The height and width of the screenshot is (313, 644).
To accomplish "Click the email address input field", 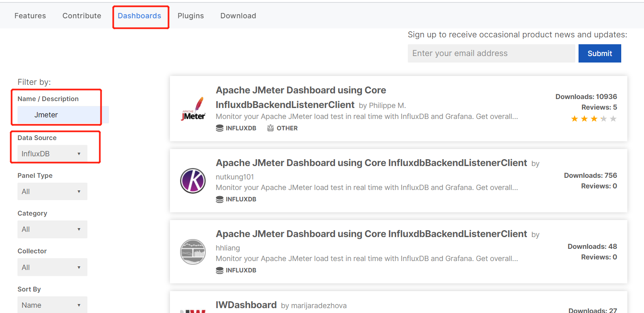I will 491,53.
